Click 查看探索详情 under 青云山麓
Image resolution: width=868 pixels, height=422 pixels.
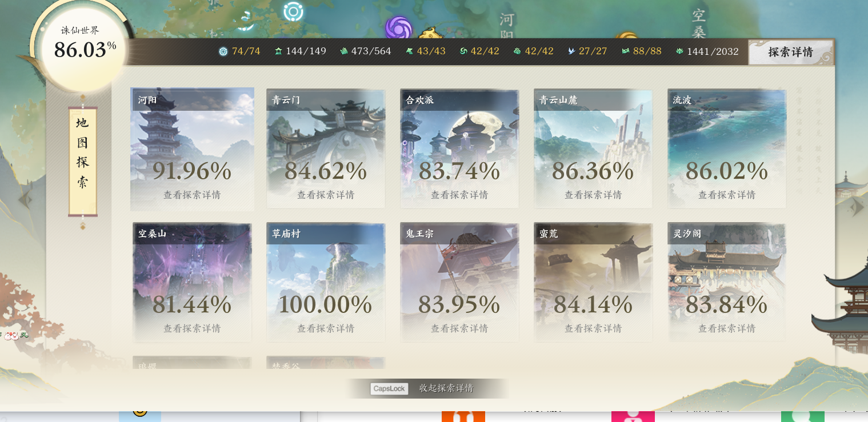[593, 195]
